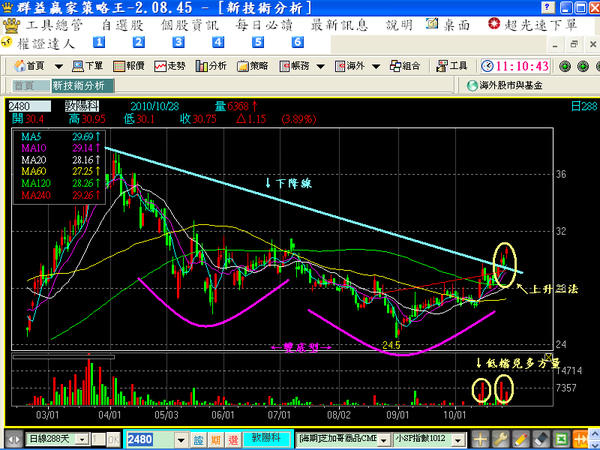This screenshot has width=600, height=450.
Task: Click the green Excel export icon
Action: 561,439
